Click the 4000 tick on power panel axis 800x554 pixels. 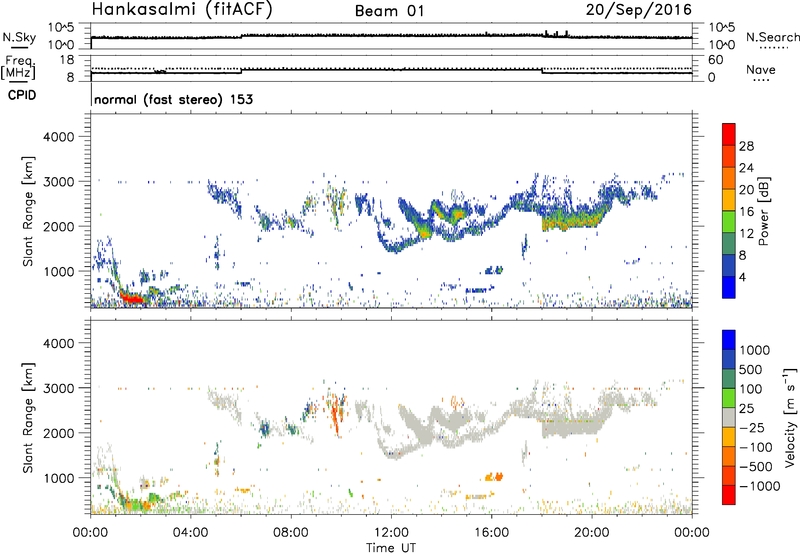click(58, 137)
